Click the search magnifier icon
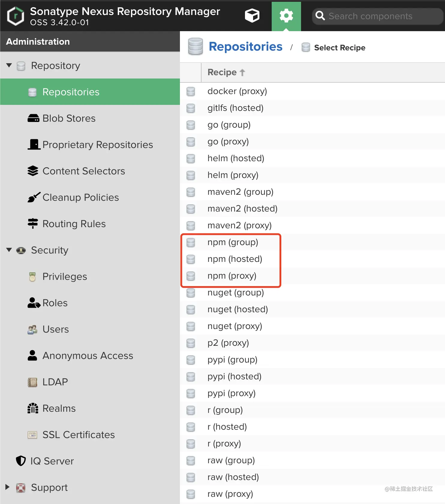Viewport: 445px width, 504px height. click(x=320, y=16)
